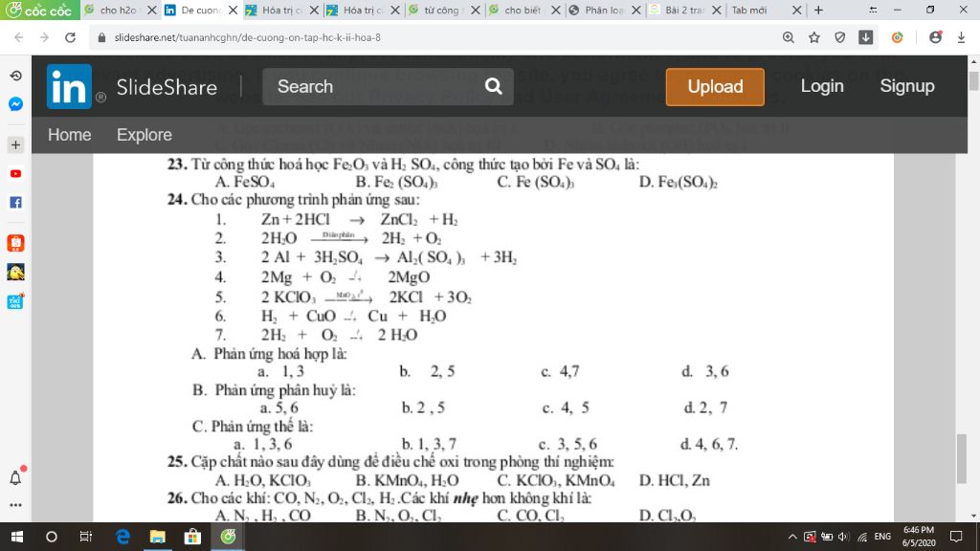Click the page vertical scrollbar thumb

[973, 81]
